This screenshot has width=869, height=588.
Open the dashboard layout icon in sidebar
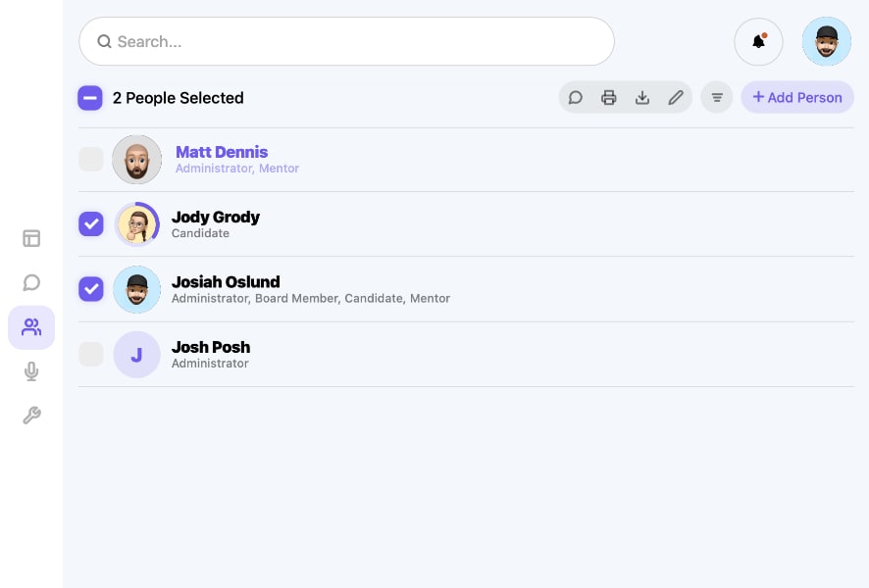(x=31, y=238)
